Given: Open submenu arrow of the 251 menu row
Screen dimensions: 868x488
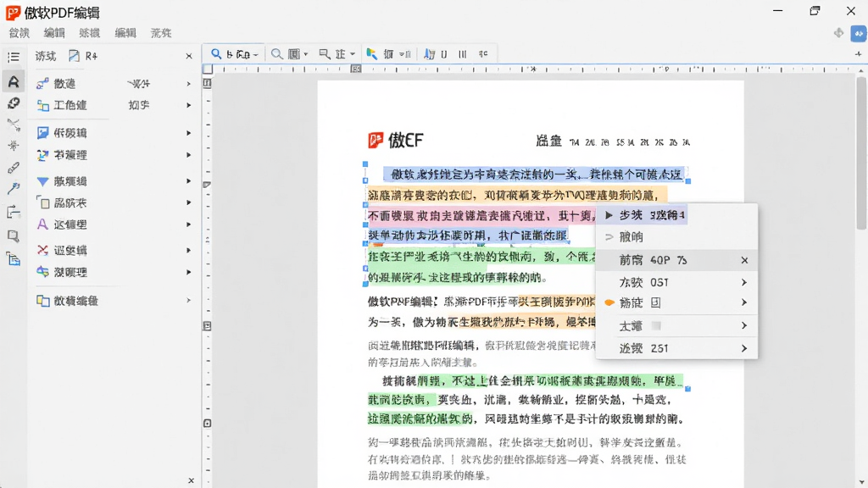Looking at the screenshot, I should pyautogui.click(x=744, y=348).
